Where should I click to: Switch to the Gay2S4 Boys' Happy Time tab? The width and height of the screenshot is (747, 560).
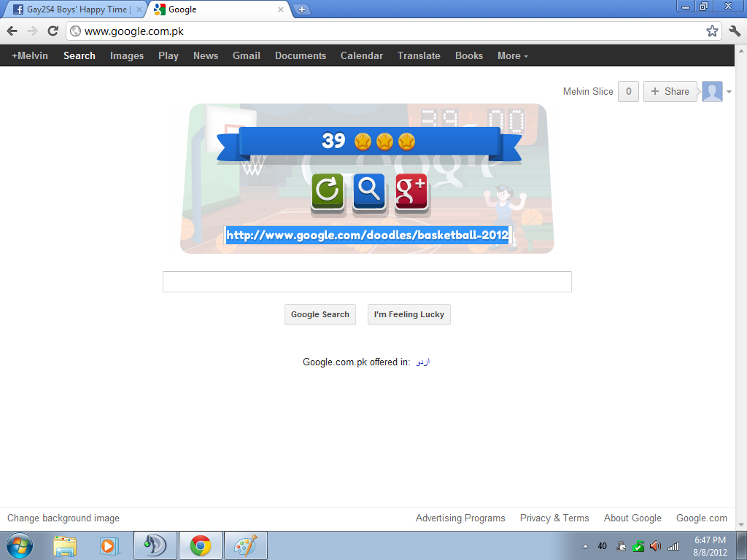76,9
